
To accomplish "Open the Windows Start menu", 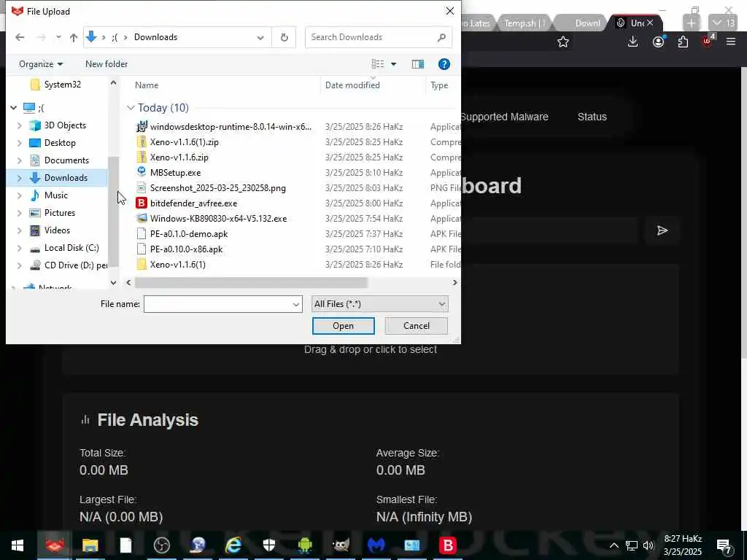I will tap(18, 545).
